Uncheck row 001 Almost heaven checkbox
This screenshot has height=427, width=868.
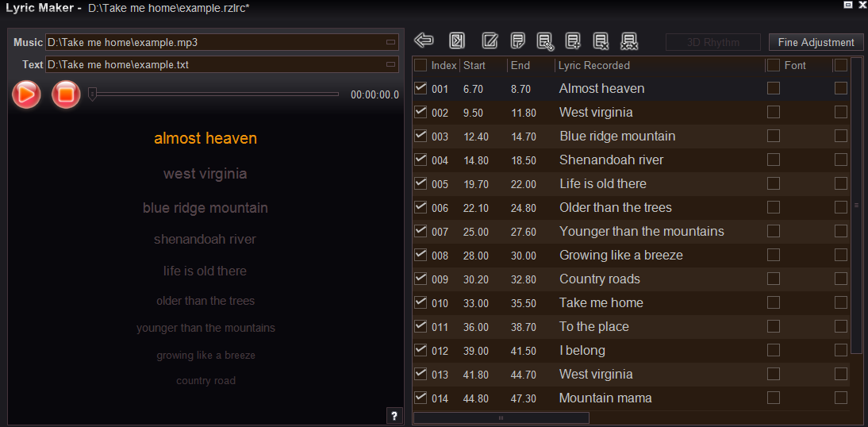click(421, 88)
